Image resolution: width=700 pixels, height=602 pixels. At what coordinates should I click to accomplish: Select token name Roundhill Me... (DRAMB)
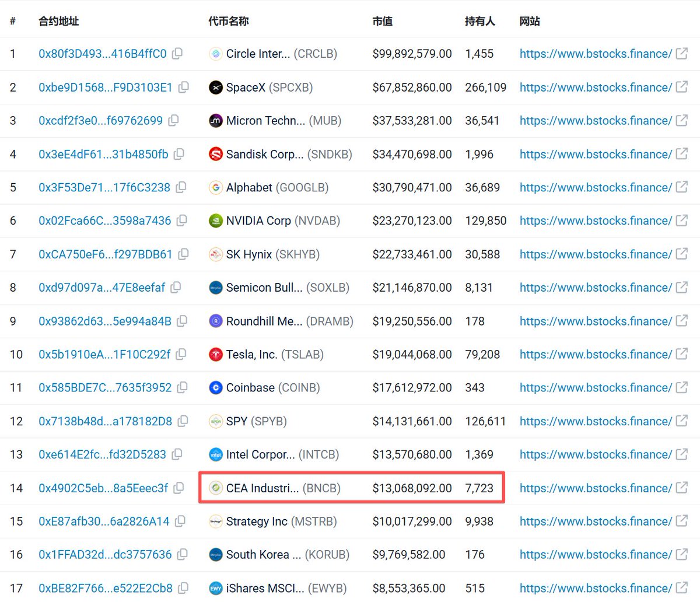(x=290, y=321)
